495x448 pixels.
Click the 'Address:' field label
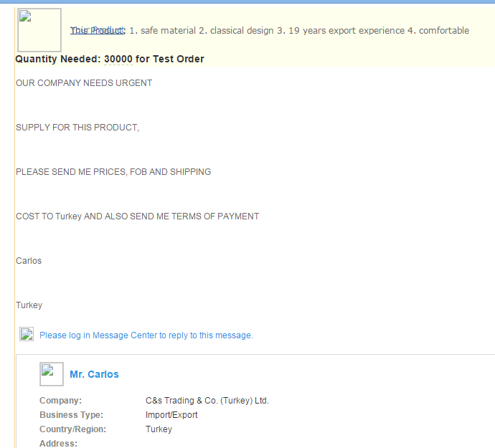point(58,444)
